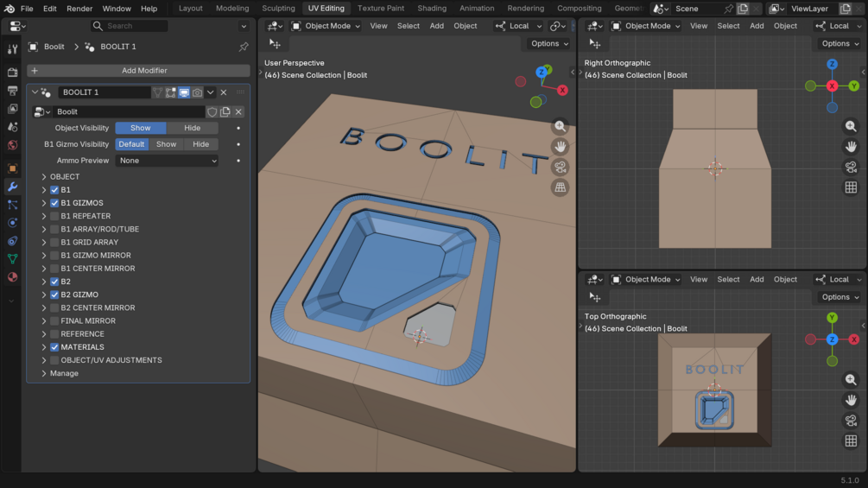Toggle modifier show-in-viewport monitor icon
This screenshot has width=868, height=488.
pyautogui.click(x=184, y=92)
